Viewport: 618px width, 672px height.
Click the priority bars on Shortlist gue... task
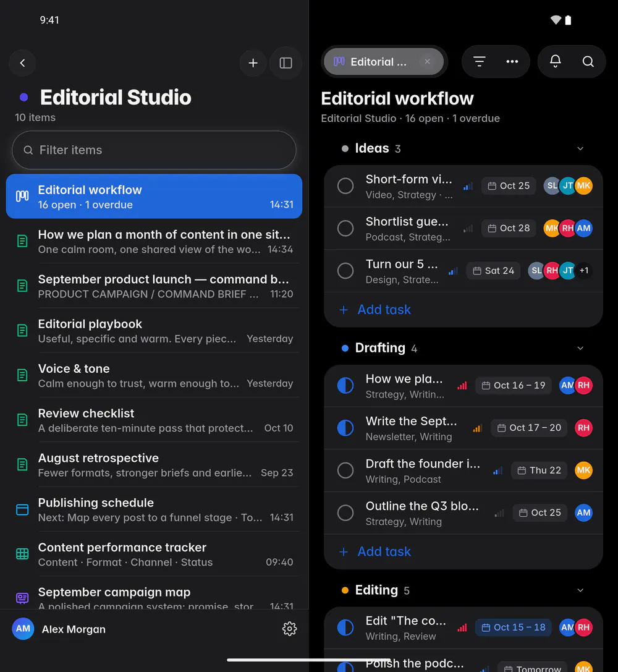(x=468, y=228)
